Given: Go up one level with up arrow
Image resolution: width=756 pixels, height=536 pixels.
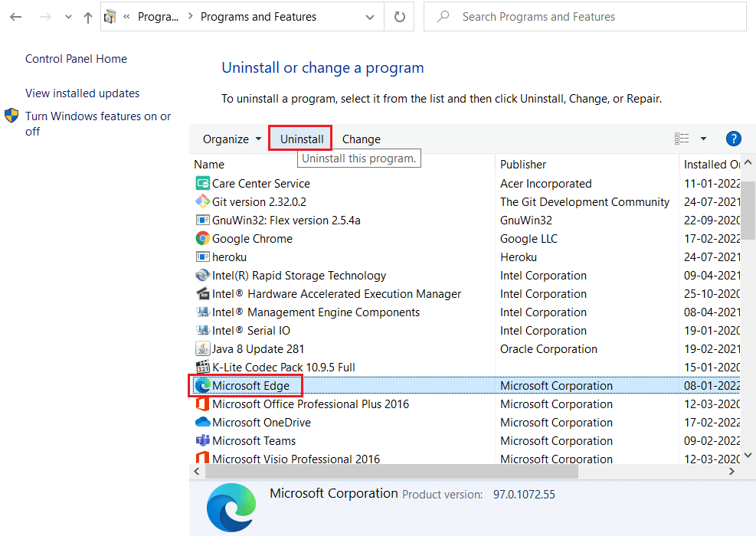Looking at the screenshot, I should tap(88, 18).
